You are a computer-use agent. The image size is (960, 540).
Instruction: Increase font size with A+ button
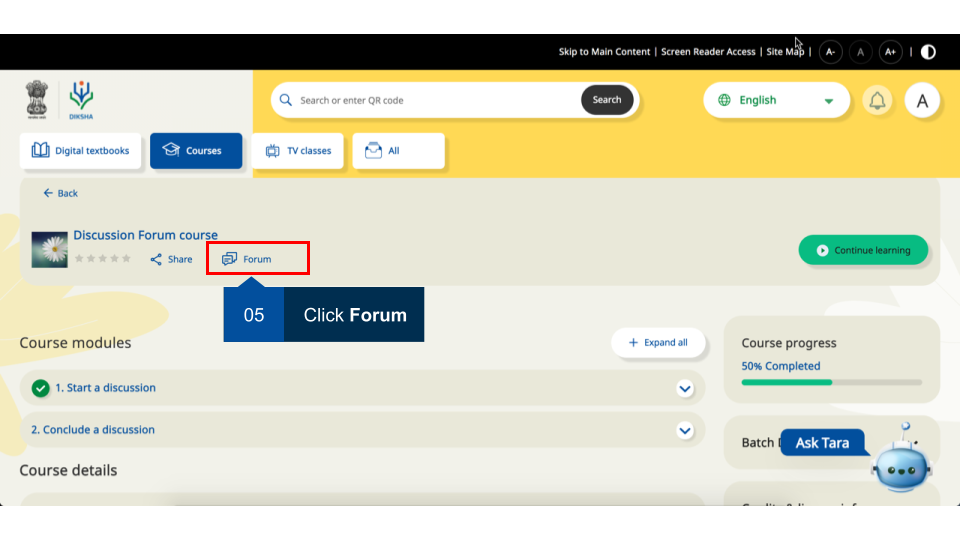(890, 52)
